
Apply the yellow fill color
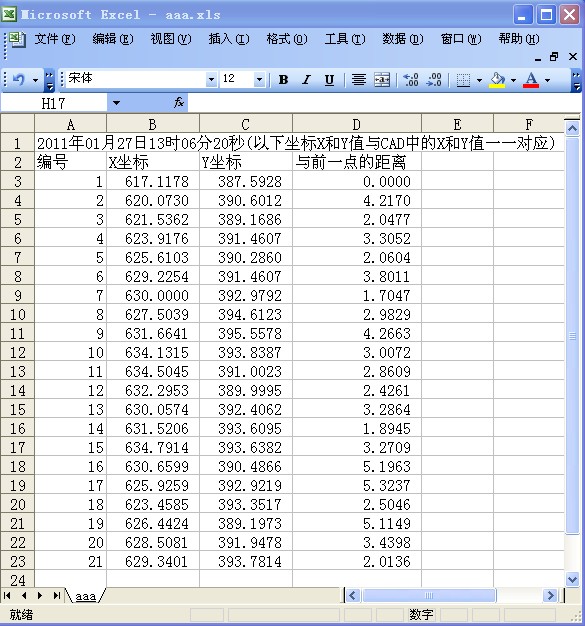click(x=497, y=80)
